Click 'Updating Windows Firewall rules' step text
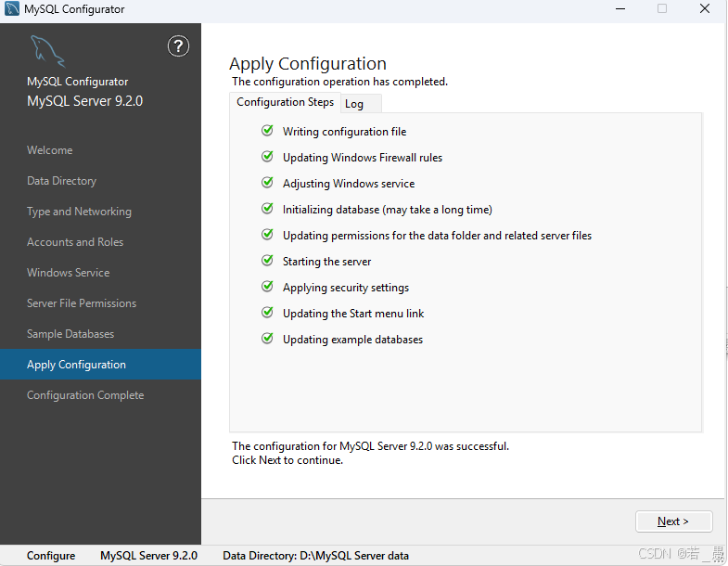 [x=362, y=158]
